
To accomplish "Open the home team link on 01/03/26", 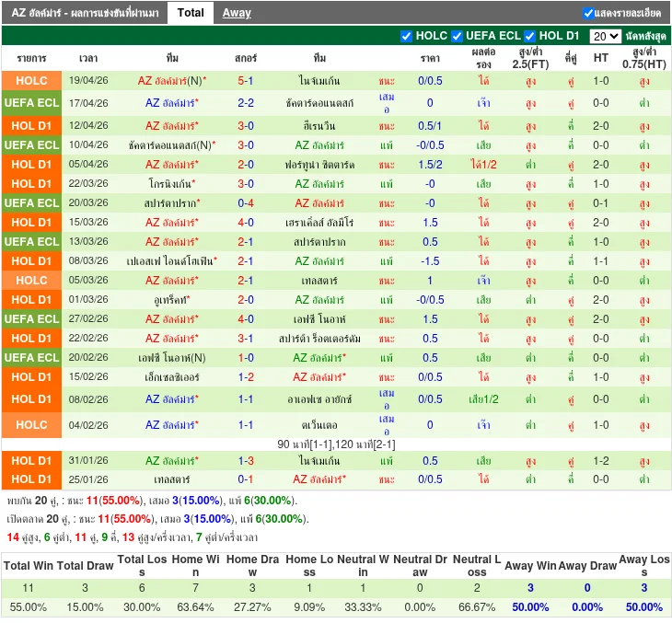I will (173, 300).
